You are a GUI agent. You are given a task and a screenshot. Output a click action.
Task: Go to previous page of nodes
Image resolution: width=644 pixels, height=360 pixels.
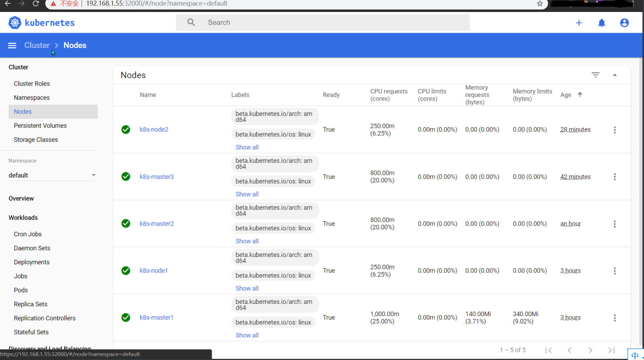tap(570, 350)
